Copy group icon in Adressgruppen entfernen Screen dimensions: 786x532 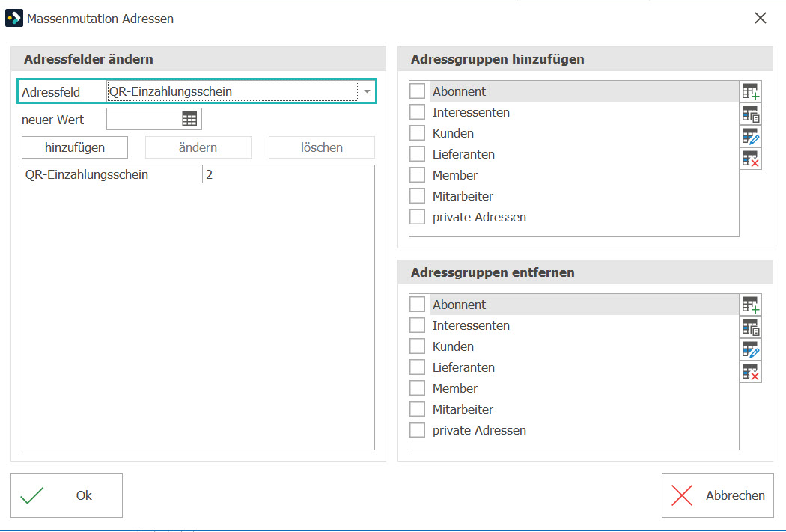[x=750, y=327]
